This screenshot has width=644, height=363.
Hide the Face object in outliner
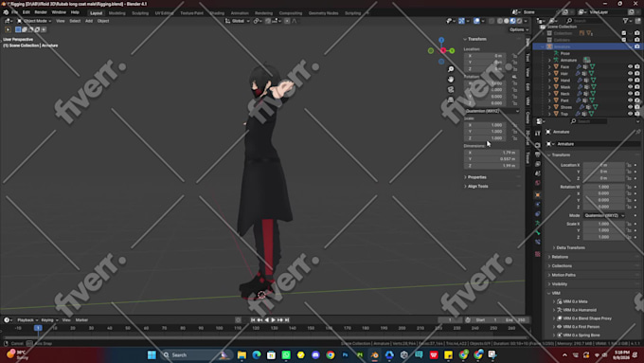(630, 66)
